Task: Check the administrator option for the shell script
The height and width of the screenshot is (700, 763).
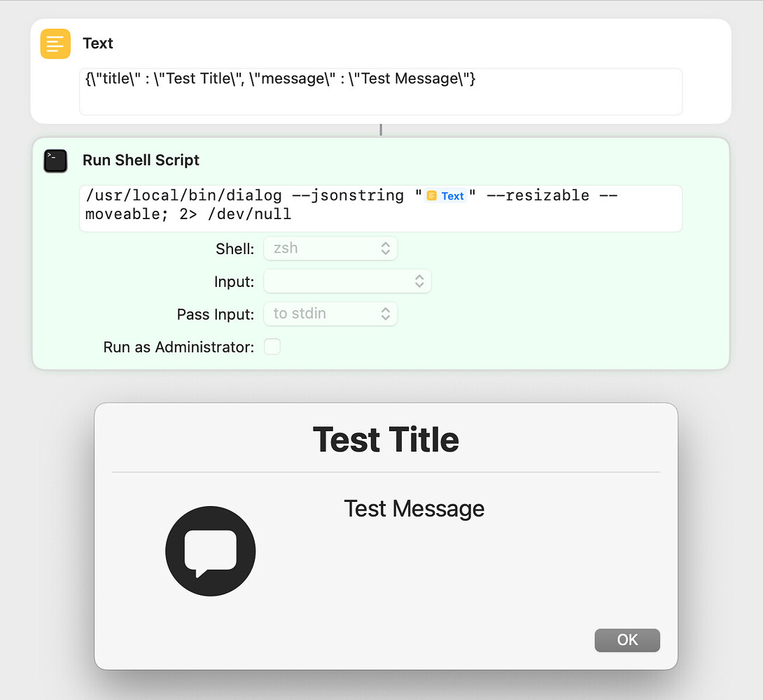Action: [272, 346]
